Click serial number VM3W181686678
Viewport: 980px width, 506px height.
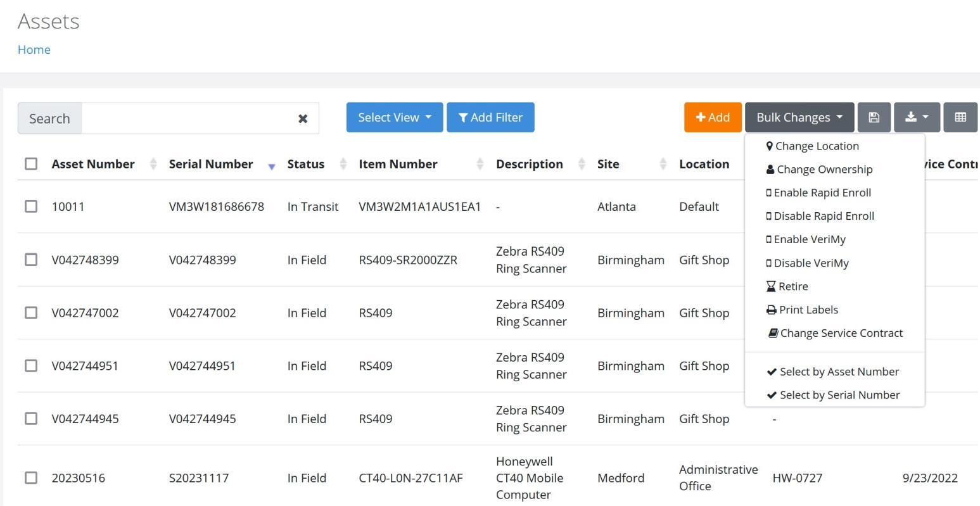[217, 206]
